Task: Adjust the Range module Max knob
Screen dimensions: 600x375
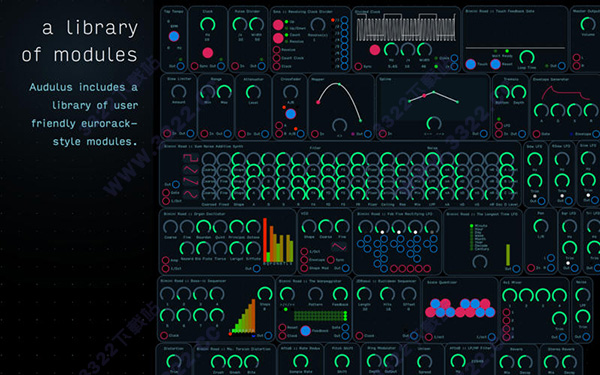Action: [224, 92]
